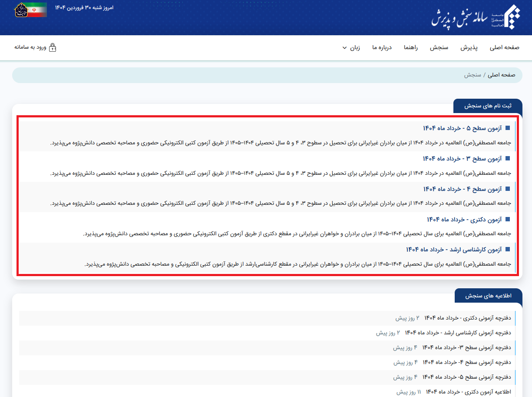The height and width of the screenshot is (397, 532).
Task: Open آزمون سطح ۴ - خرداد ماه ۱۴۰۴ registration
Action: [462, 189]
